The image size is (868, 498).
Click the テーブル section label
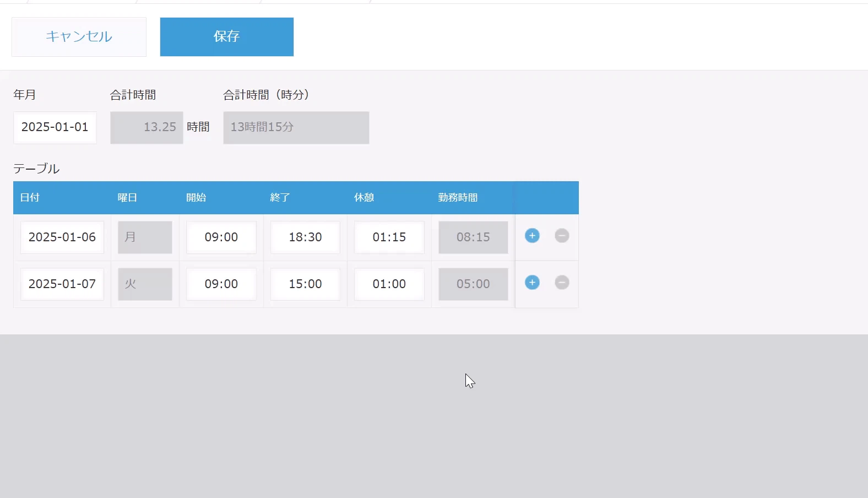(x=36, y=169)
